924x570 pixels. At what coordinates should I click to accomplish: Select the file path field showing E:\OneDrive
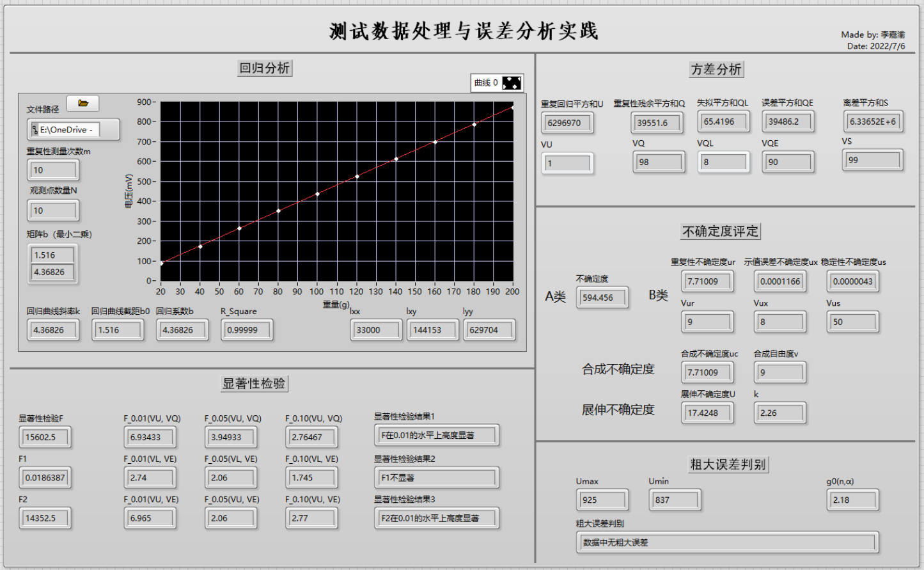[x=77, y=130]
